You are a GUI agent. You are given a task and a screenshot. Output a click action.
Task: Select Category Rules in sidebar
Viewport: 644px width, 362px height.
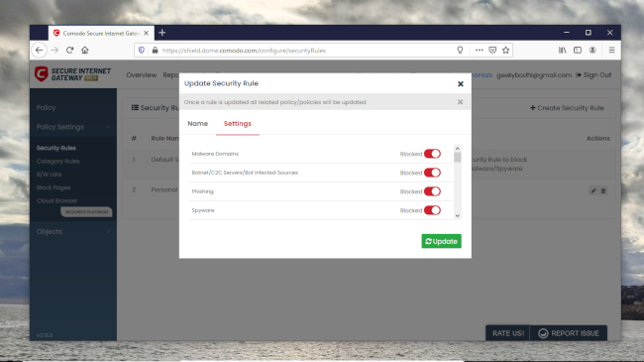[57, 162]
